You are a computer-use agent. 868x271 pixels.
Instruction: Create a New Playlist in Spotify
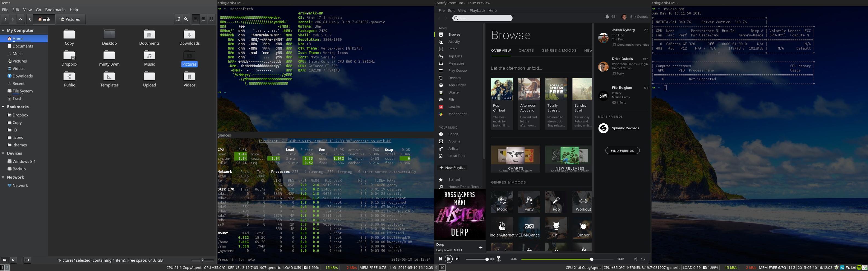452,168
